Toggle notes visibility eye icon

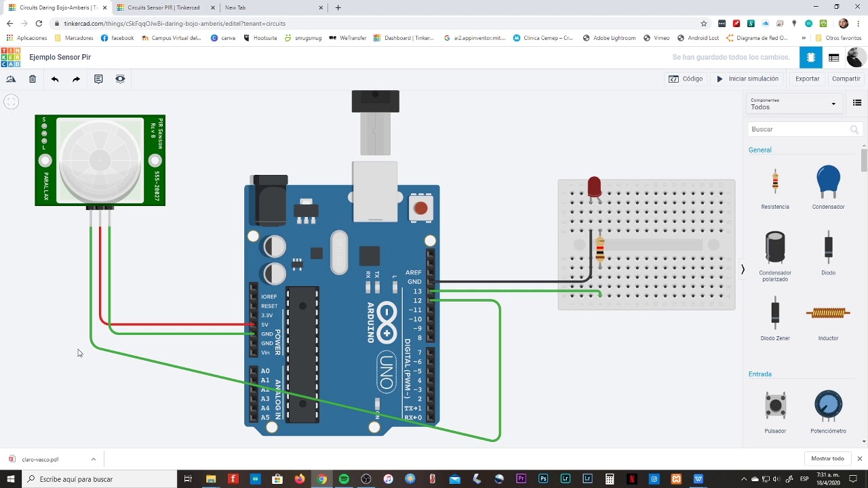coord(120,79)
